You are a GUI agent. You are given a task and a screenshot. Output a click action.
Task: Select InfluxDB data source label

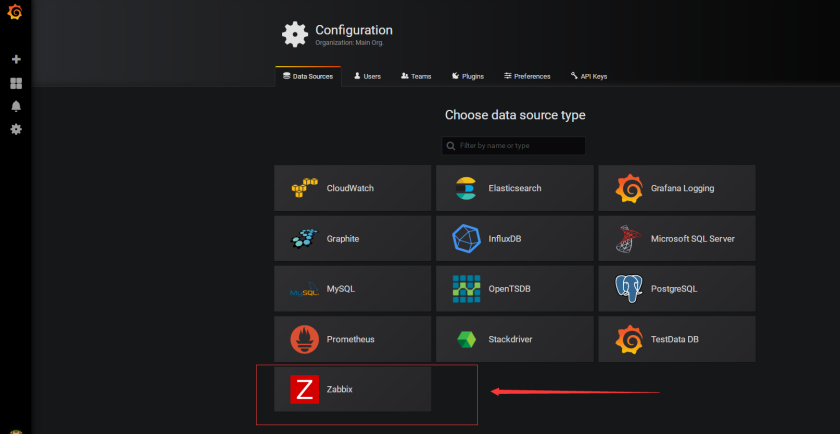pyautogui.click(x=505, y=238)
